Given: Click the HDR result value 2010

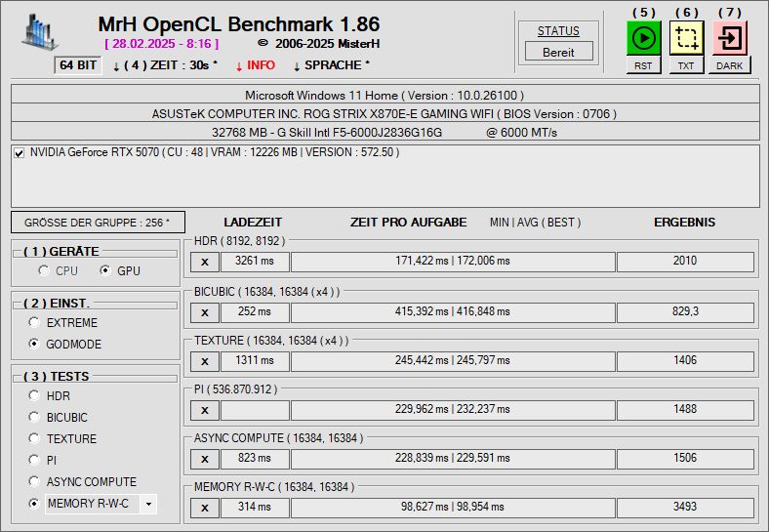Looking at the screenshot, I should click(685, 262).
